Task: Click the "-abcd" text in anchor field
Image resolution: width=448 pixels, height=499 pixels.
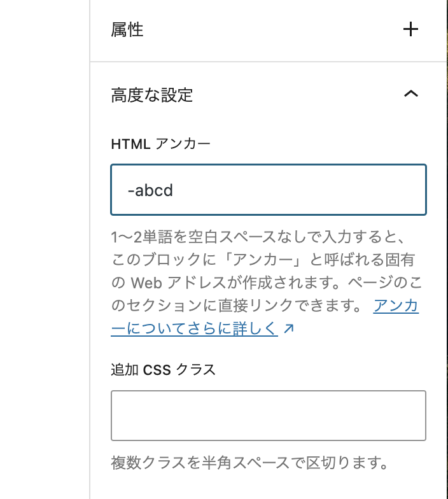Action: pos(150,190)
